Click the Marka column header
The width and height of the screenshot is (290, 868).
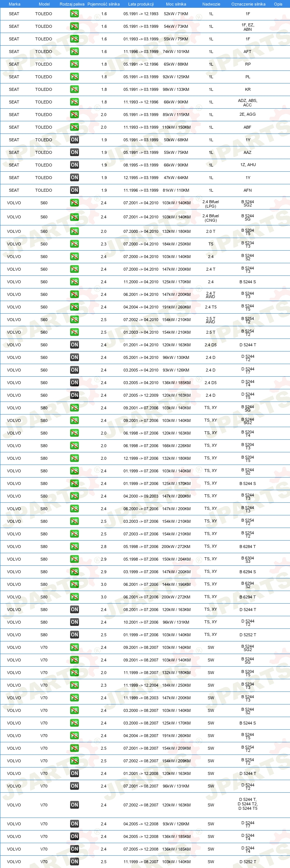click(x=14, y=4)
